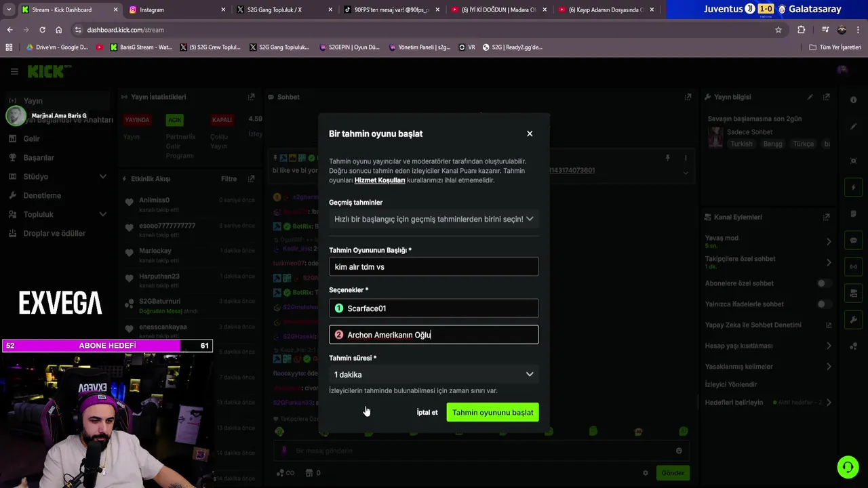
Task: Open Droplar ve ödüller sidebar item
Action: coord(54,233)
